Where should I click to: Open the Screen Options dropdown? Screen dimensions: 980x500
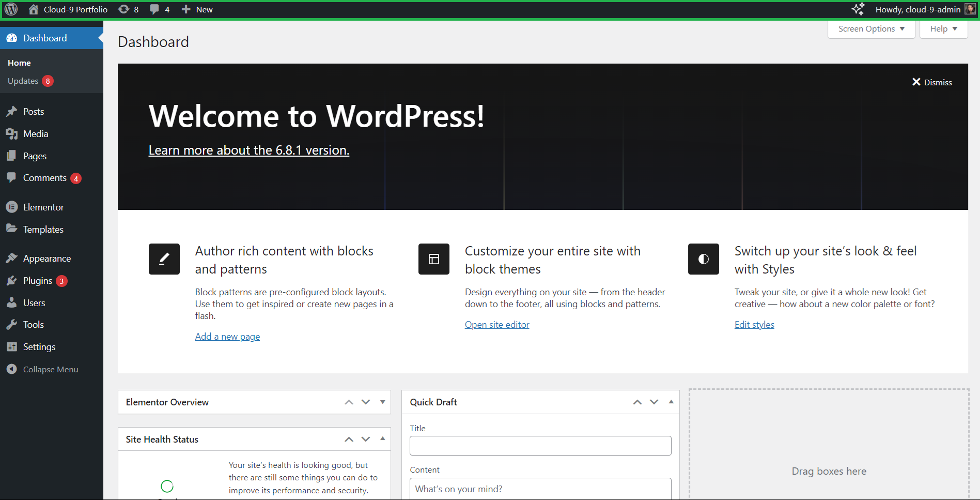pyautogui.click(x=872, y=29)
